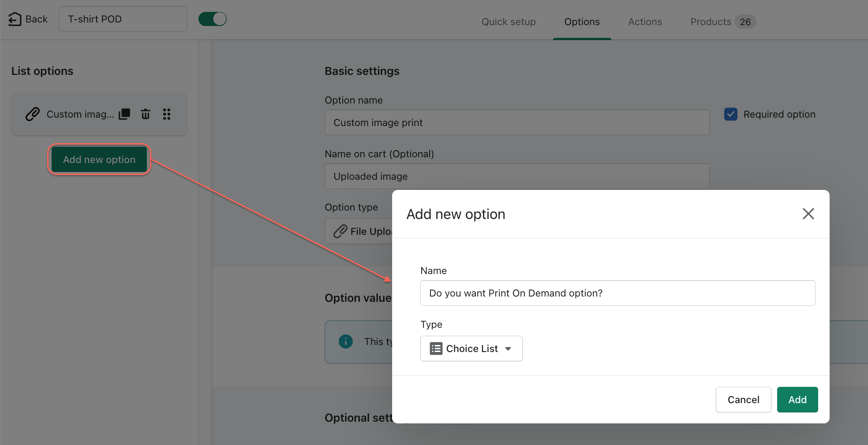Click the info icon in Option values banner
The width and height of the screenshot is (868, 445).
[346, 341]
